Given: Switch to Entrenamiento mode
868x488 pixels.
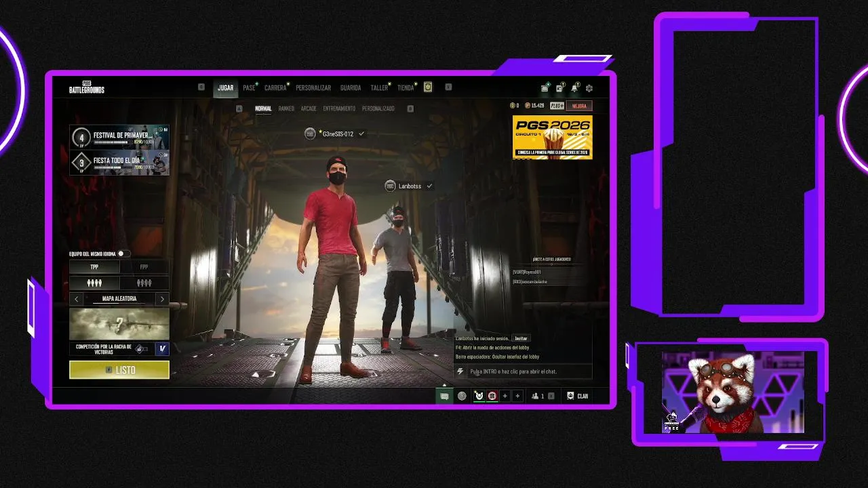Looking at the screenshot, I should point(339,108).
